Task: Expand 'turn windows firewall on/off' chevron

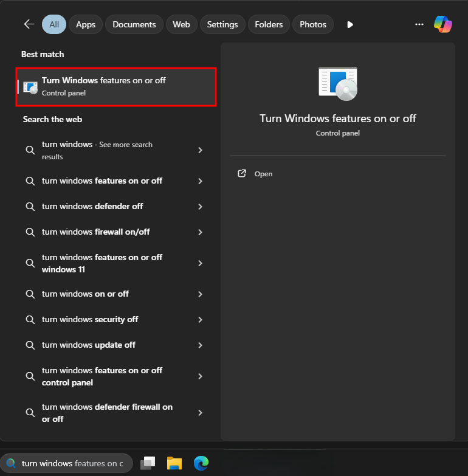Action: [x=200, y=232]
